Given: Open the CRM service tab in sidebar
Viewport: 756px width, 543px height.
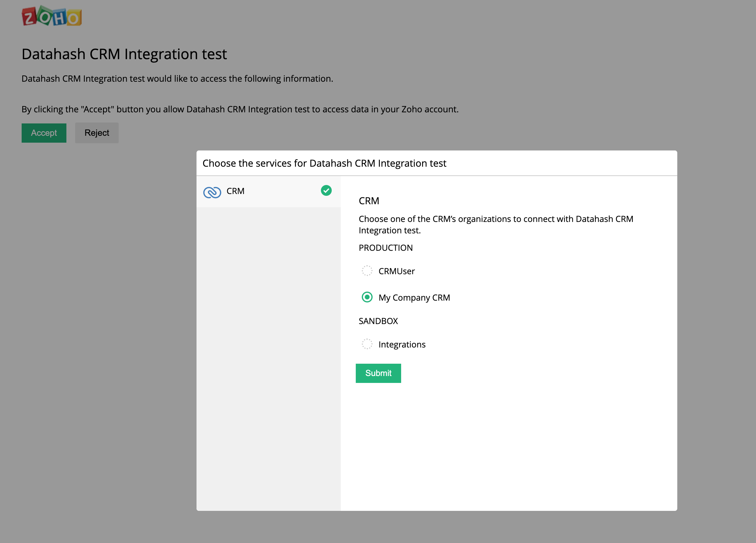Looking at the screenshot, I should 268,192.
